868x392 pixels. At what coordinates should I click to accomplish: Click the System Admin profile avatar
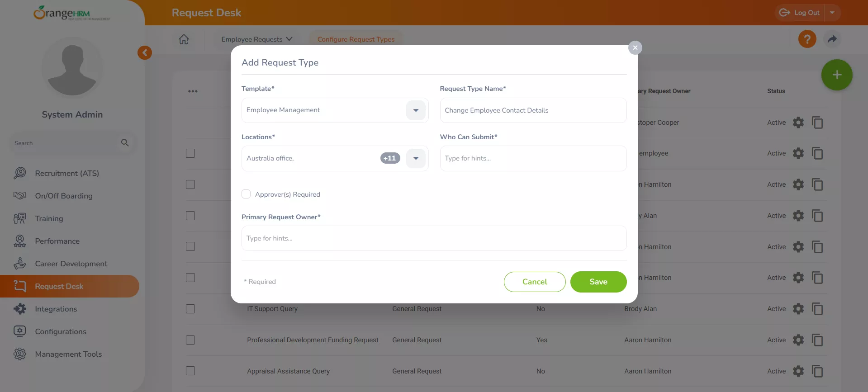coord(72,68)
